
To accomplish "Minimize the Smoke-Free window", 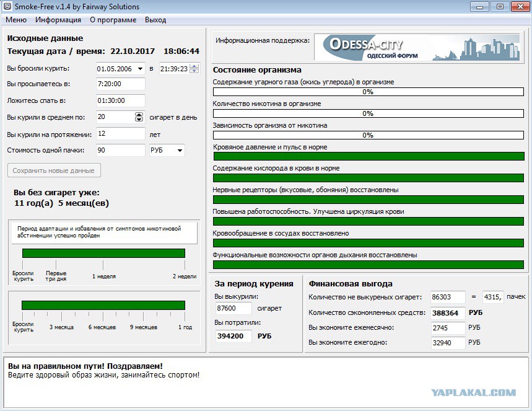I will 479,7.
